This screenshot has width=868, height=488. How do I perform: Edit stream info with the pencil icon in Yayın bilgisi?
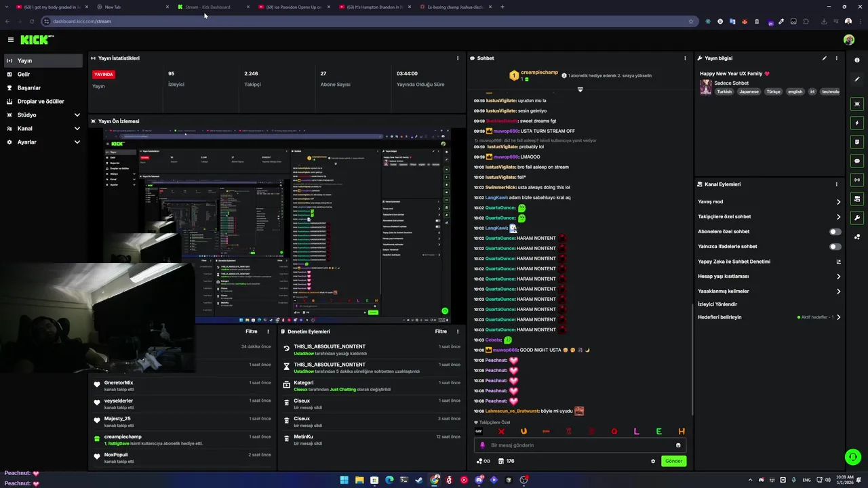pos(825,58)
